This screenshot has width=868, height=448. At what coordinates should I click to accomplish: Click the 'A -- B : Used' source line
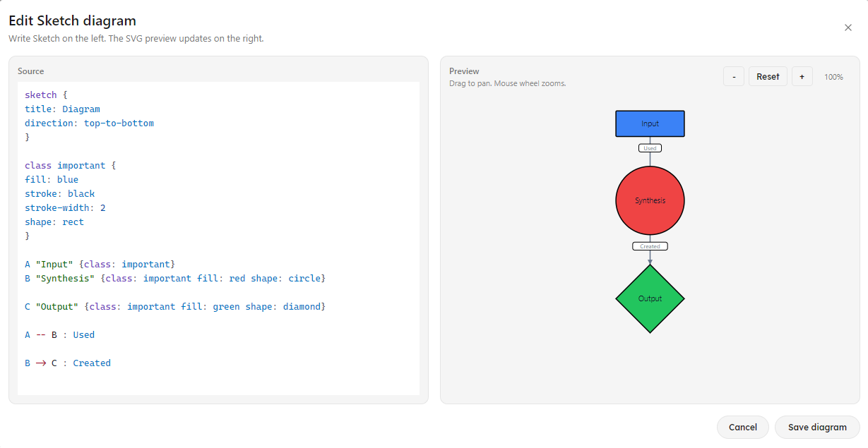point(59,334)
